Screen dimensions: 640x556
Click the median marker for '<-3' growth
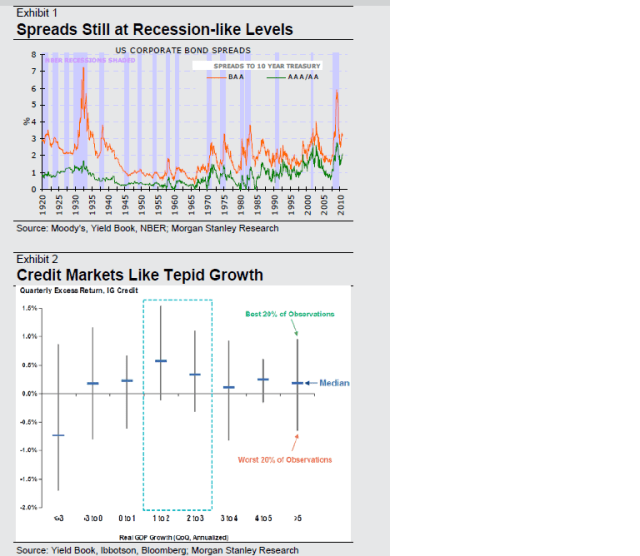tap(58, 435)
